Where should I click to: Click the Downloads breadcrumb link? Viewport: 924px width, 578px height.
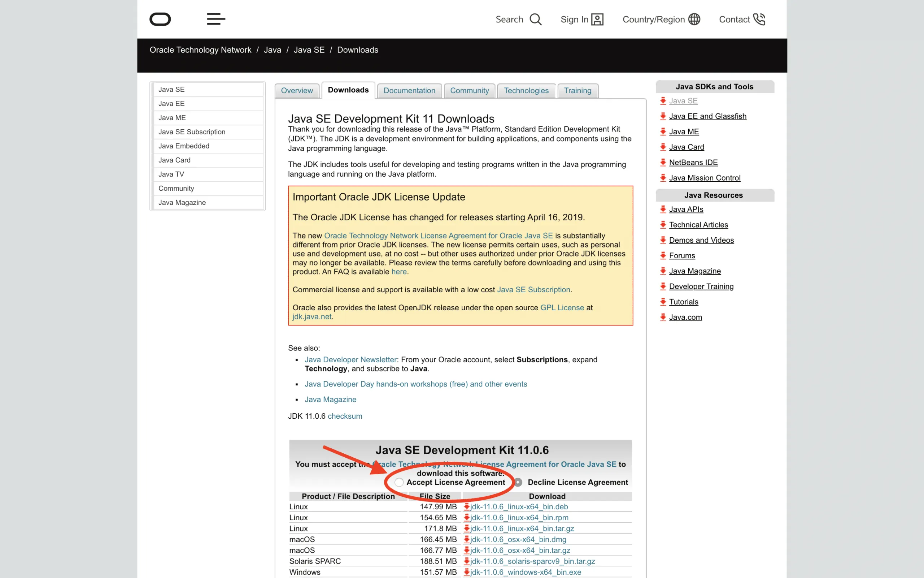click(357, 50)
